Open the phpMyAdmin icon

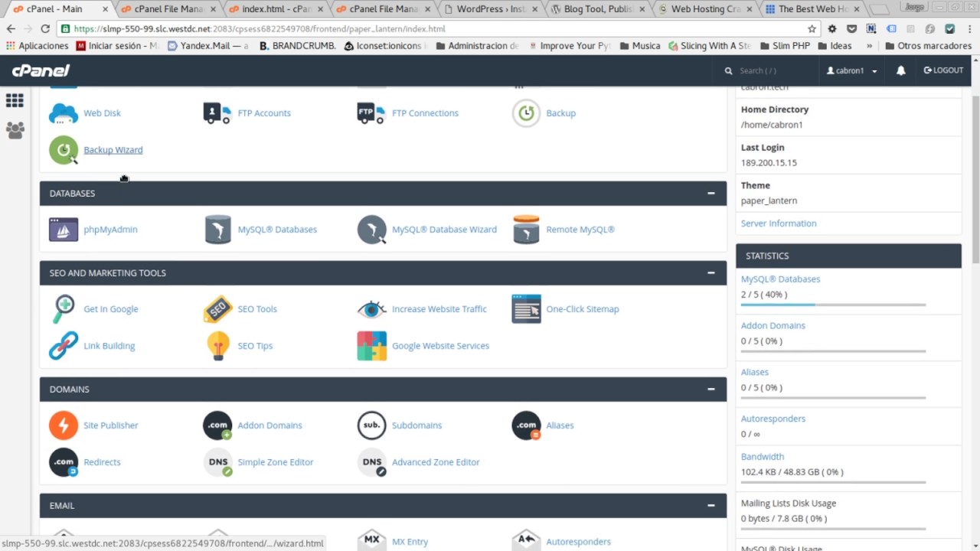click(64, 230)
